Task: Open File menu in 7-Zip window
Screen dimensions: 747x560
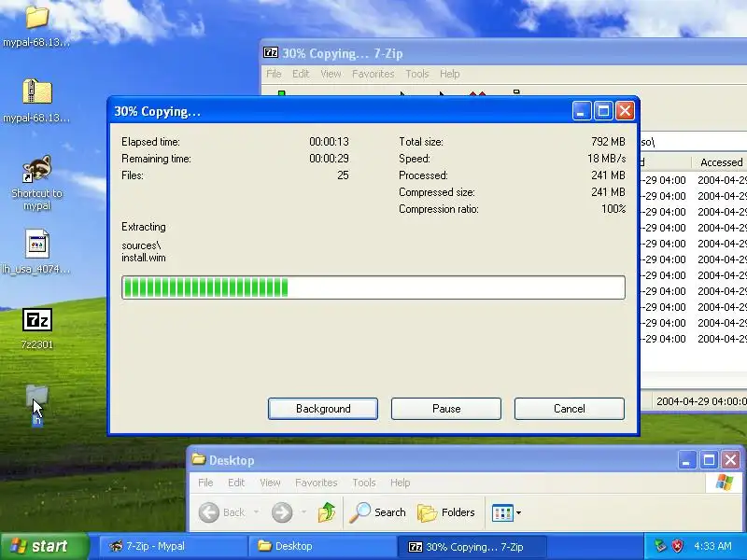Action: 274,74
